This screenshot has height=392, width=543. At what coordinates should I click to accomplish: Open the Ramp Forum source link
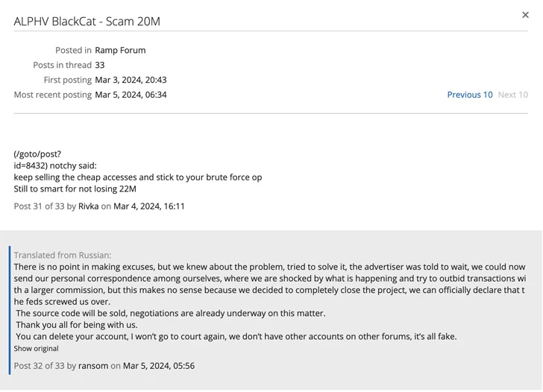[120, 50]
